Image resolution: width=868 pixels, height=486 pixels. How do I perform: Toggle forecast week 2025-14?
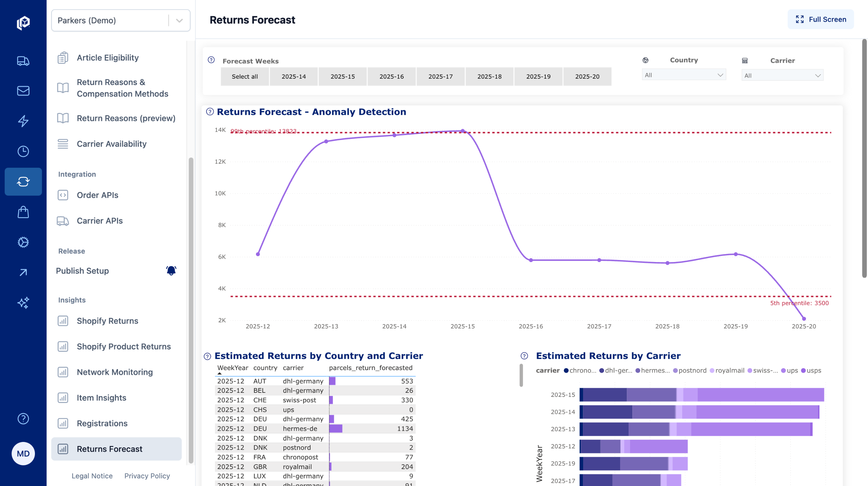coord(294,77)
